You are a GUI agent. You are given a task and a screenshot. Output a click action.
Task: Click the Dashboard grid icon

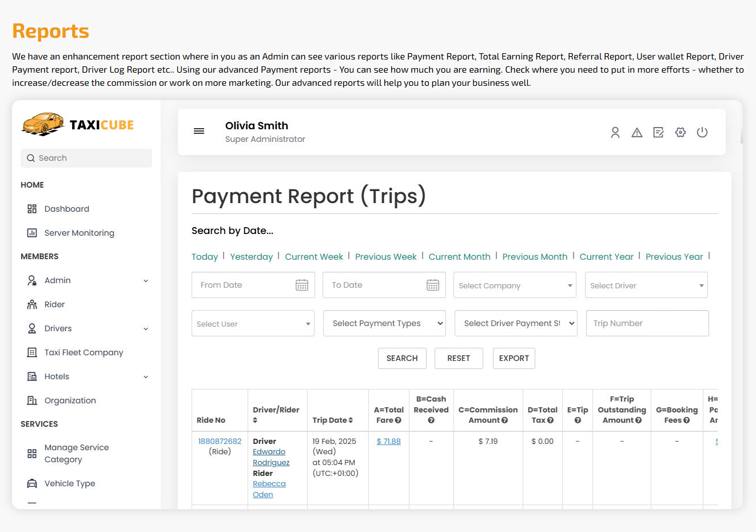point(32,209)
